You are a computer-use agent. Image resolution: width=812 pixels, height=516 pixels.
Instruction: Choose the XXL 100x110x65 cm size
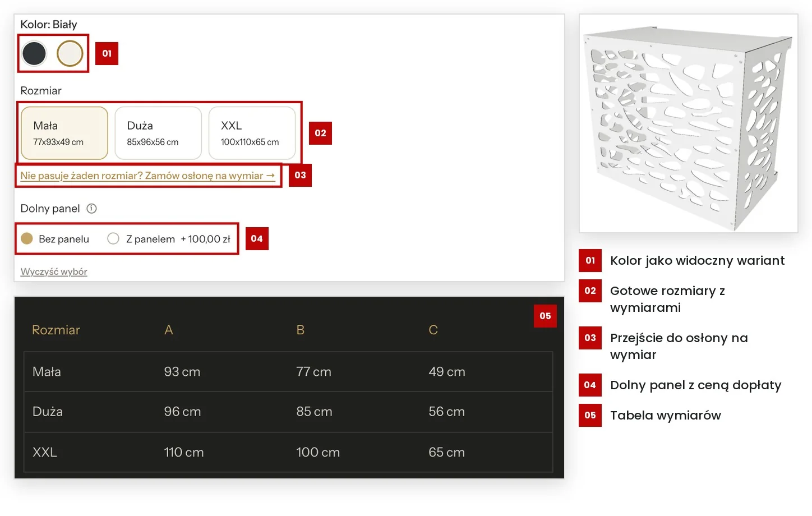(x=252, y=133)
